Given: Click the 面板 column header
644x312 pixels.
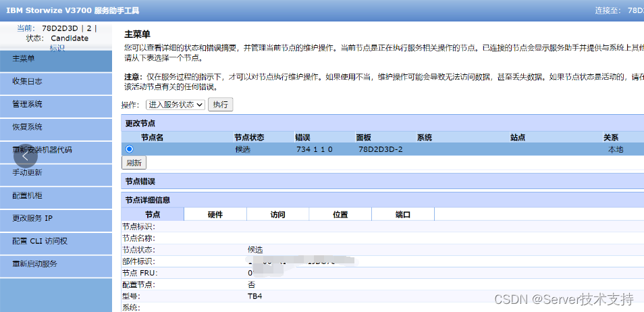Looking at the screenshot, I should tap(363, 137).
